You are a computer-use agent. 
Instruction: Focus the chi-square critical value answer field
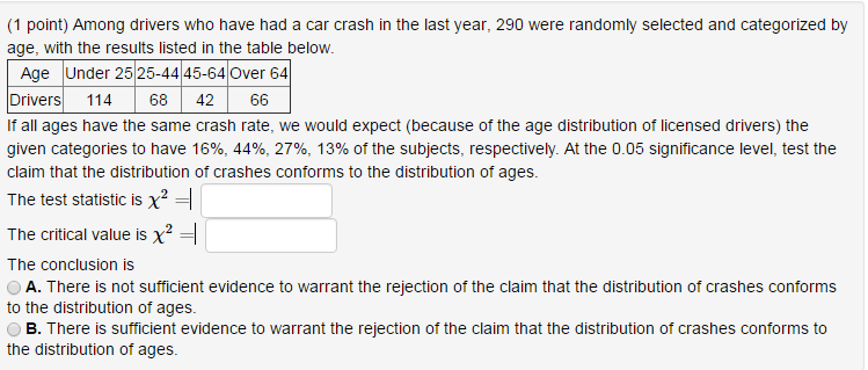pos(270,236)
